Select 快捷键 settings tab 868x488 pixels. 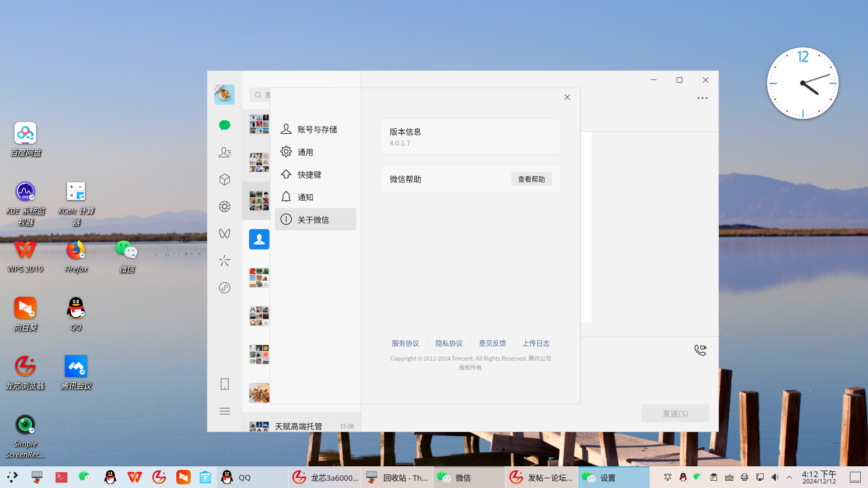(x=316, y=174)
